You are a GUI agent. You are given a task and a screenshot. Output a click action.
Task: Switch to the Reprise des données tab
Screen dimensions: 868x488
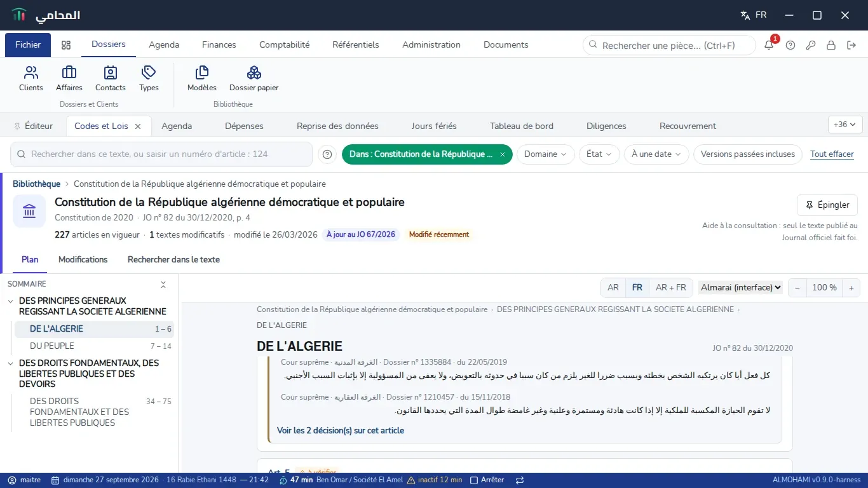337,126
